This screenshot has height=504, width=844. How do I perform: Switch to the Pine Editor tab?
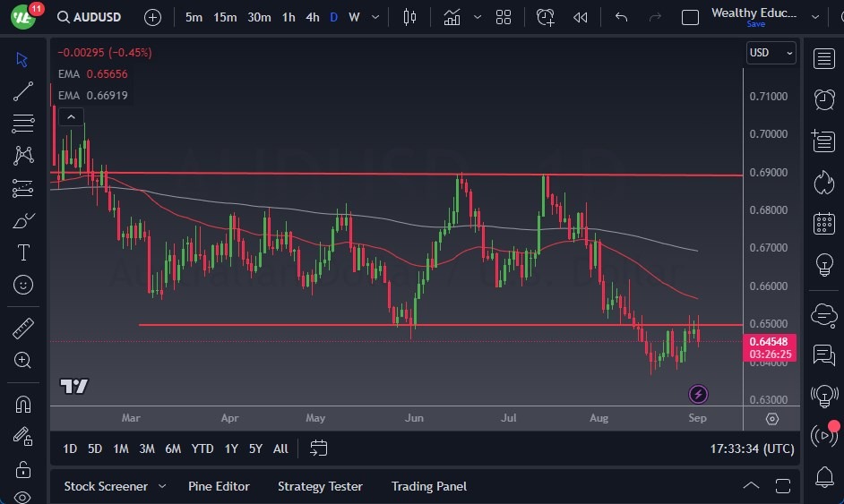[219, 486]
